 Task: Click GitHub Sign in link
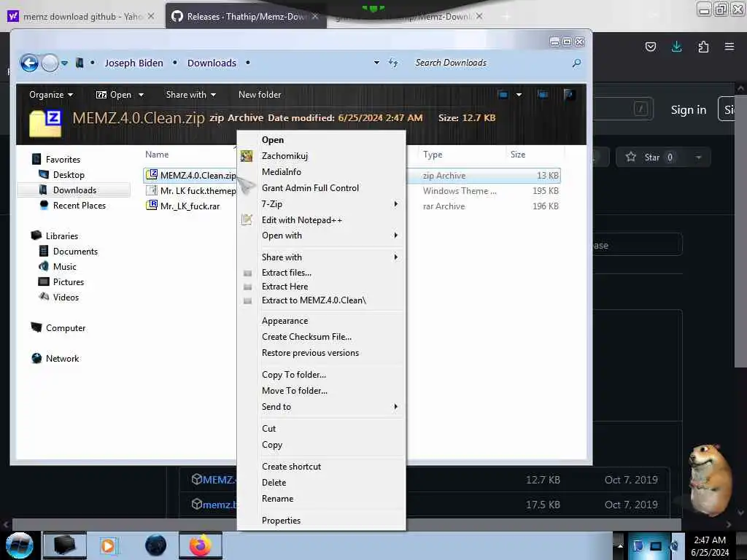[x=689, y=110]
